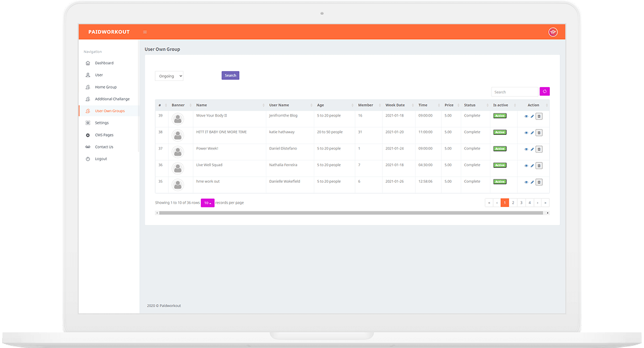
Task: Click the purple Search button
Action: click(x=231, y=75)
